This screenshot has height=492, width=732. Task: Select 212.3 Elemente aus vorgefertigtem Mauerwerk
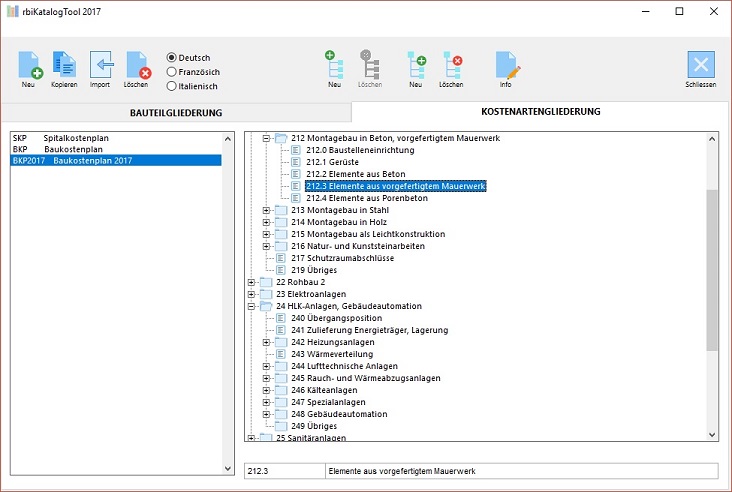click(396, 186)
